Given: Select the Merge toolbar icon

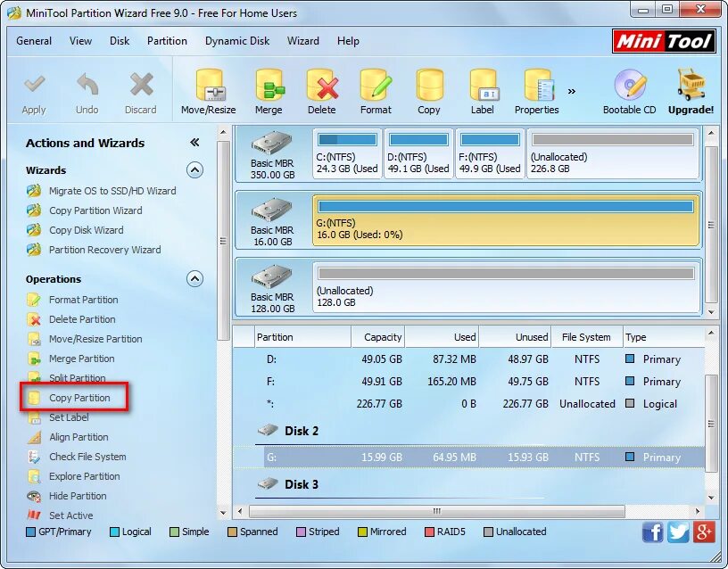Looking at the screenshot, I should (269, 85).
